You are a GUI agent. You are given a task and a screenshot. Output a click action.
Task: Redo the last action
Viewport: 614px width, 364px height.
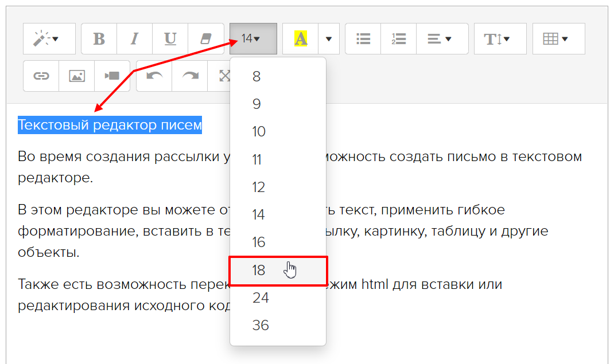189,76
